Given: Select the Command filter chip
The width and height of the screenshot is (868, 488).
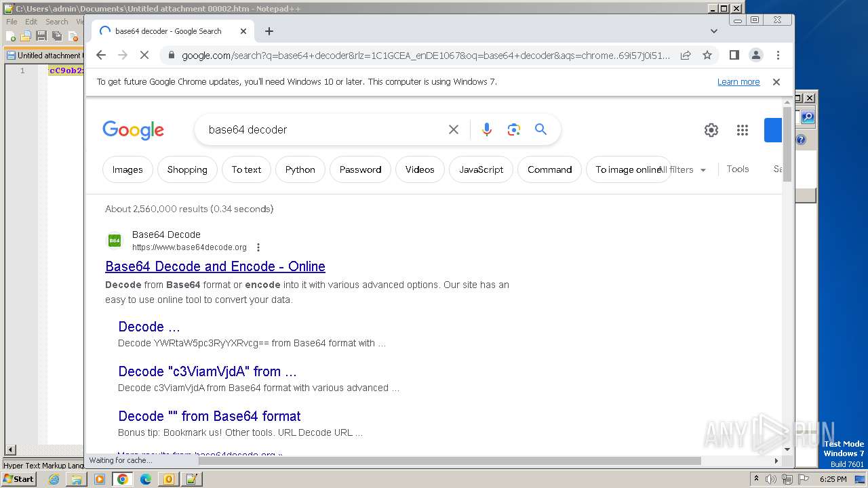Looking at the screenshot, I should 549,169.
